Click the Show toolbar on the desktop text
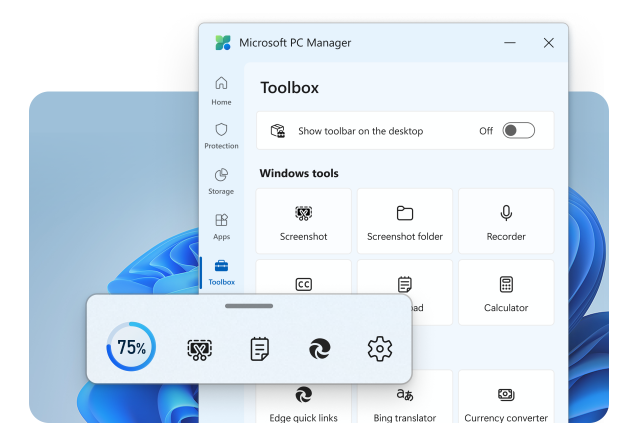The height and width of the screenshot is (445, 644). (x=361, y=131)
